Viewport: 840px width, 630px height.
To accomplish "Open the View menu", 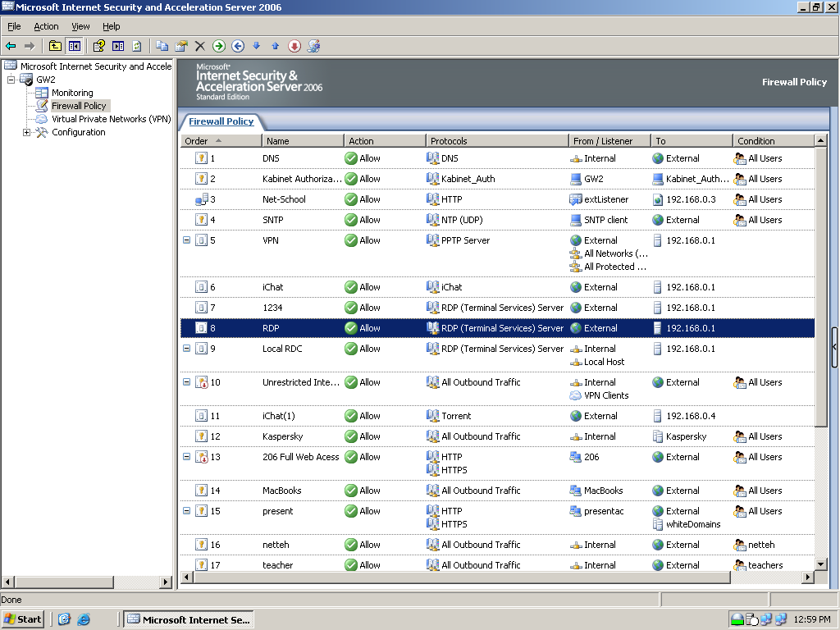I will click(80, 26).
